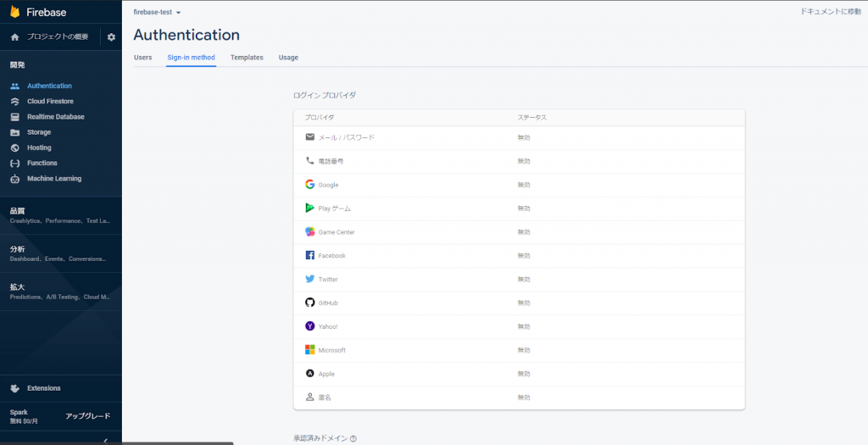
Task: Open プロジェクトの概要 project overview
Action: [x=58, y=37]
